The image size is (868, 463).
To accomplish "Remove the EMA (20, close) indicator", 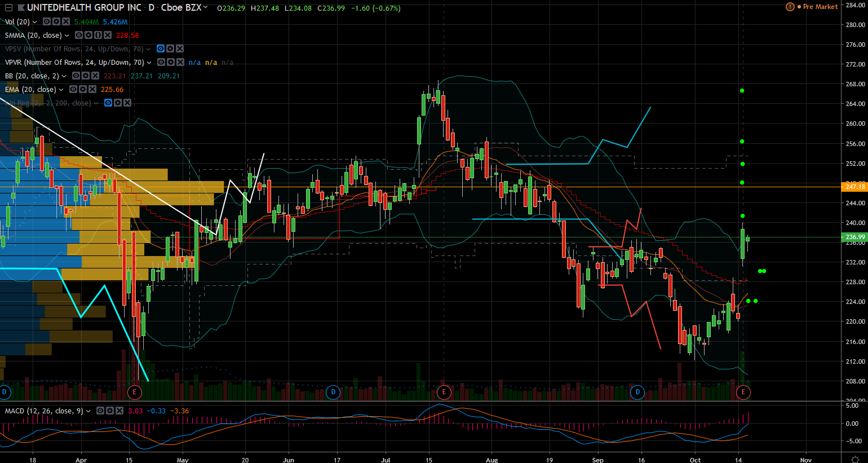I will click(x=92, y=89).
